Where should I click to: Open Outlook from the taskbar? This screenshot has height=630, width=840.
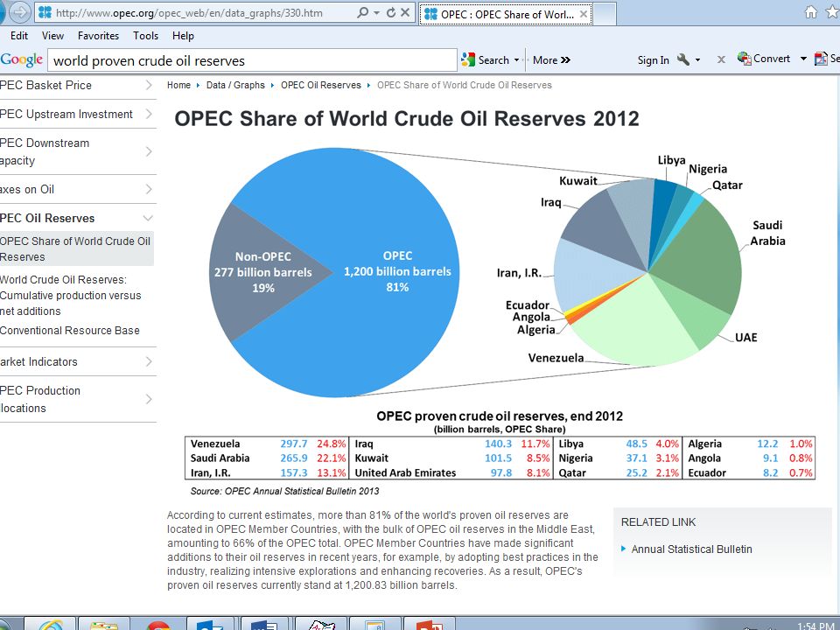pos(211,624)
